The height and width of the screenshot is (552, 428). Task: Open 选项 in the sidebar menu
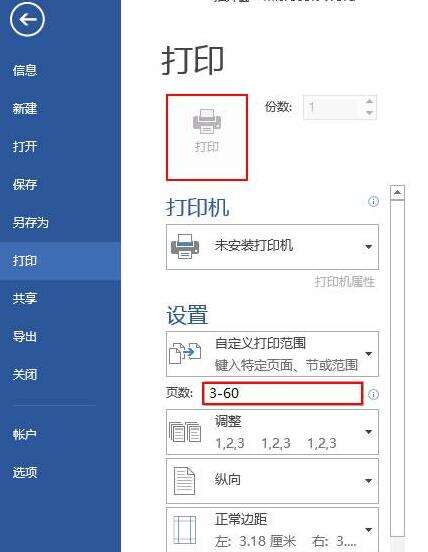pos(25,472)
